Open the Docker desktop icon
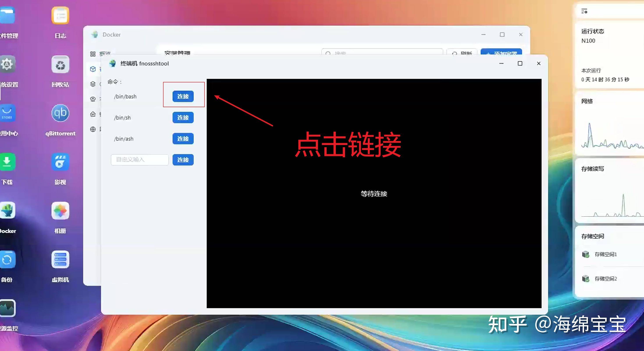This screenshot has width=644, height=351. (7, 211)
